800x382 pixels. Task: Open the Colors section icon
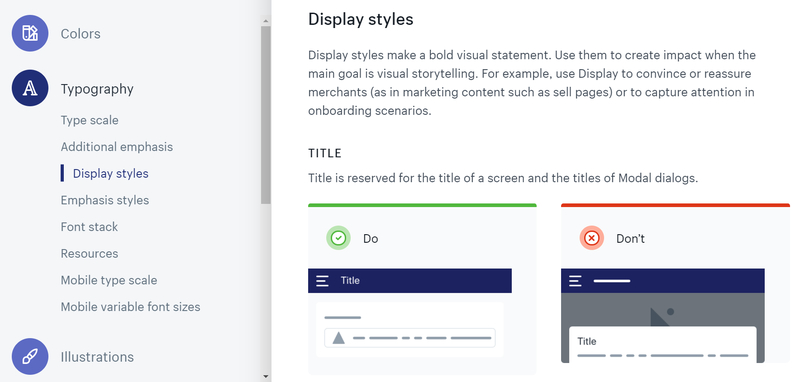click(x=30, y=33)
